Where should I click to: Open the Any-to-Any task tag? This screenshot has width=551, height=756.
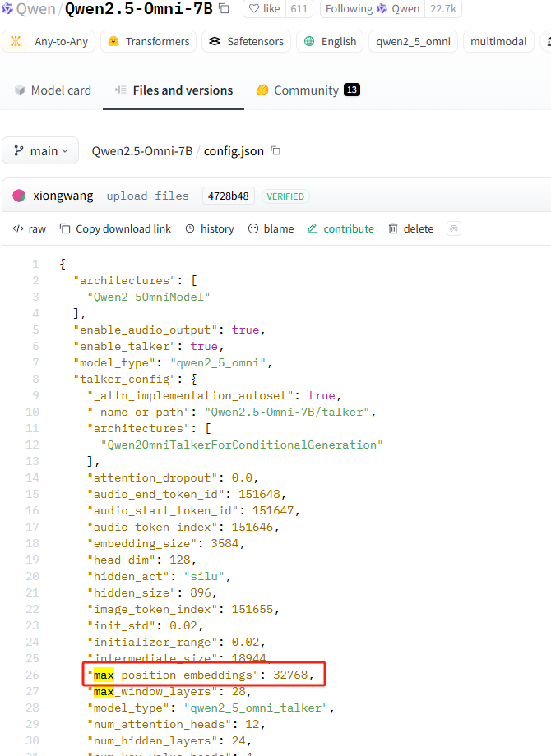point(49,41)
